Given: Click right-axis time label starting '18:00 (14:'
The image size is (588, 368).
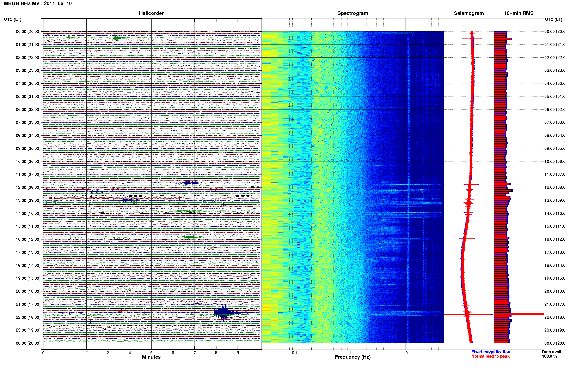Looking at the screenshot, I should (x=555, y=265).
